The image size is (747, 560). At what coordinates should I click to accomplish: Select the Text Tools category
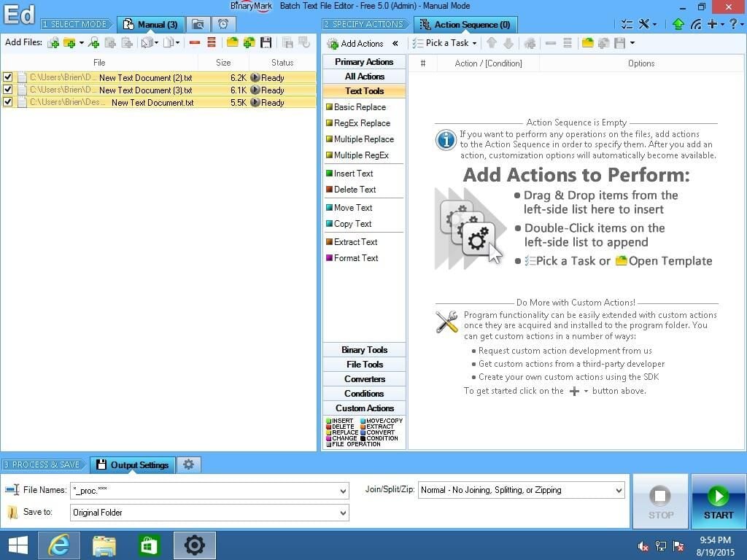coord(365,90)
